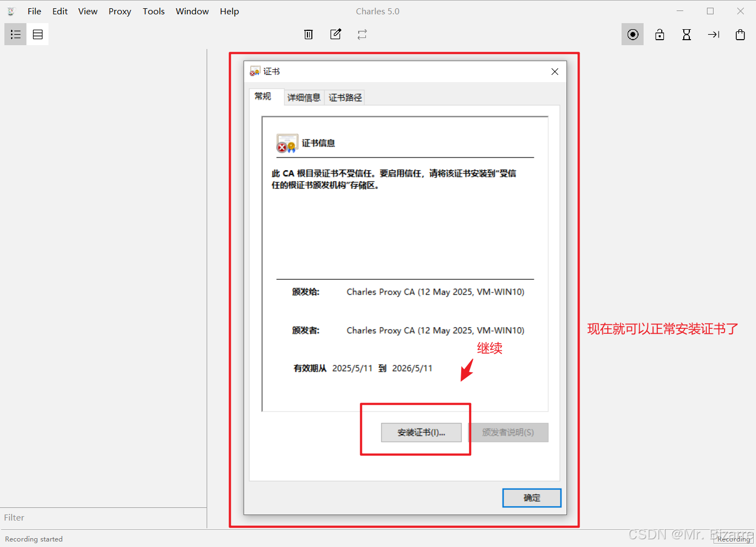Open the Compose request icon

coord(336,34)
